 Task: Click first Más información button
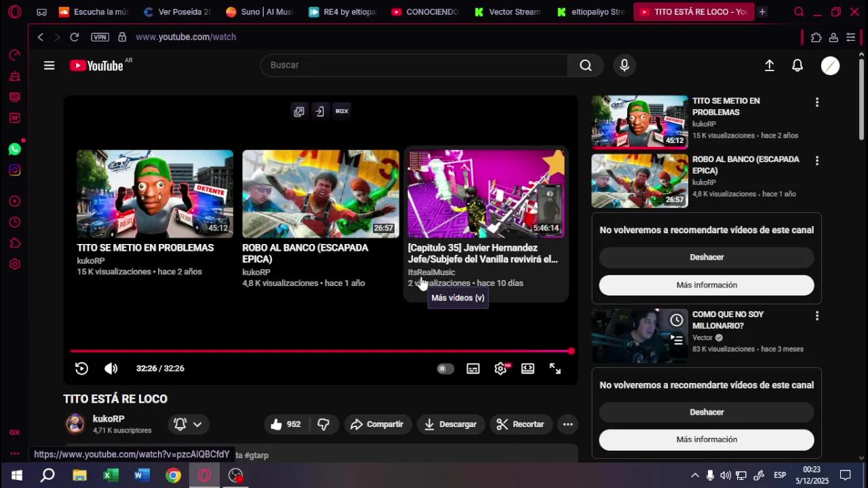(707, 285)
